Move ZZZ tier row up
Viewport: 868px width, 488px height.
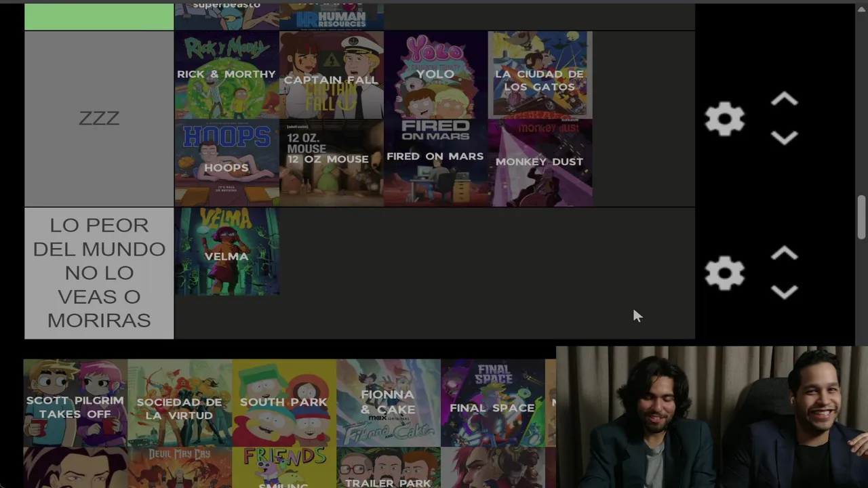[x=784, y=100]
